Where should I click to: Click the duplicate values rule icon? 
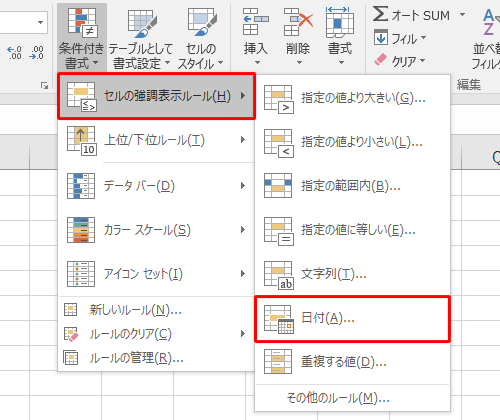coord(278,362)
